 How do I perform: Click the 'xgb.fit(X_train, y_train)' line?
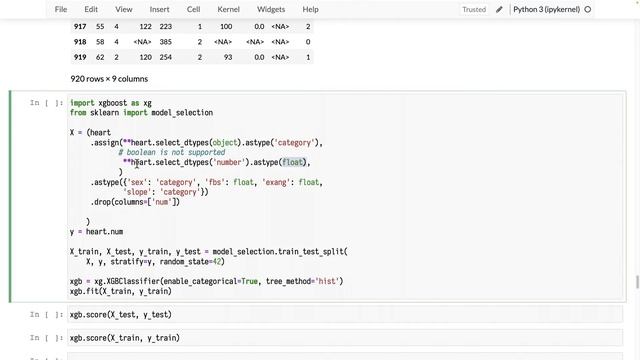click(121, 291)
